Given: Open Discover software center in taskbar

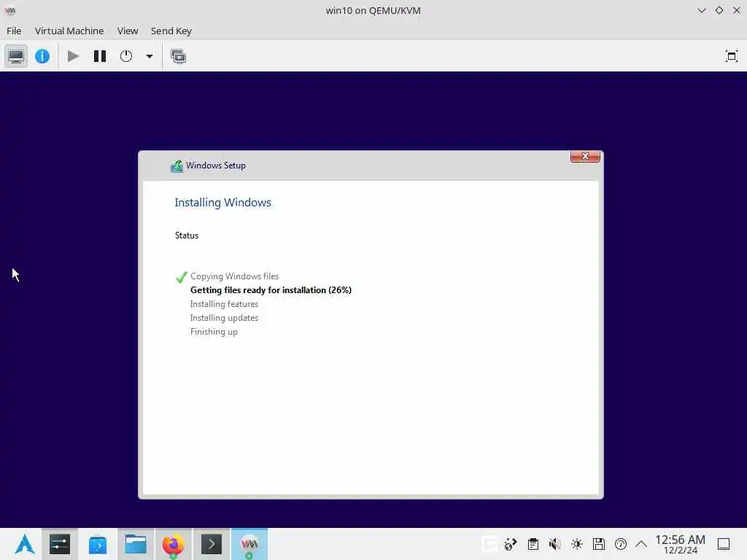Looking at the screenshot, I should tap(98, 544).
